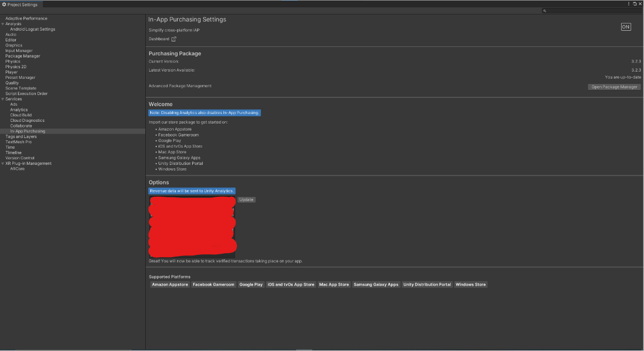Image resolution: width=644 pixels, height=351 pixels.
Task: Open Android Logcat Settings
Action: [x=32, y=29]
